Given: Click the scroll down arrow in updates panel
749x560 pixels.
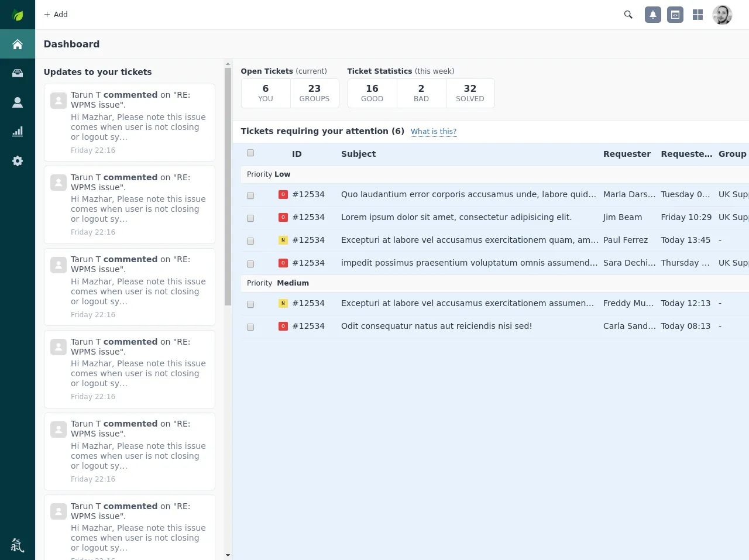Looking at the screenshot, I should [228, 555].
